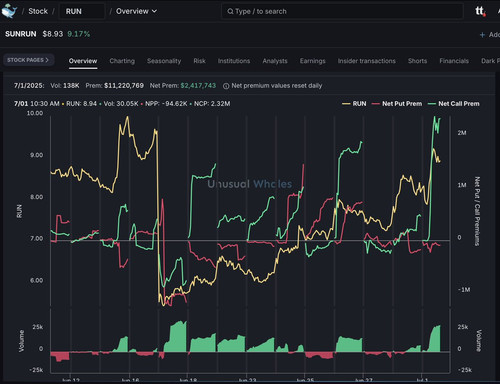Screen dimensions: 500x384
Task: Switch to the Charting tab
Action: 122,61
